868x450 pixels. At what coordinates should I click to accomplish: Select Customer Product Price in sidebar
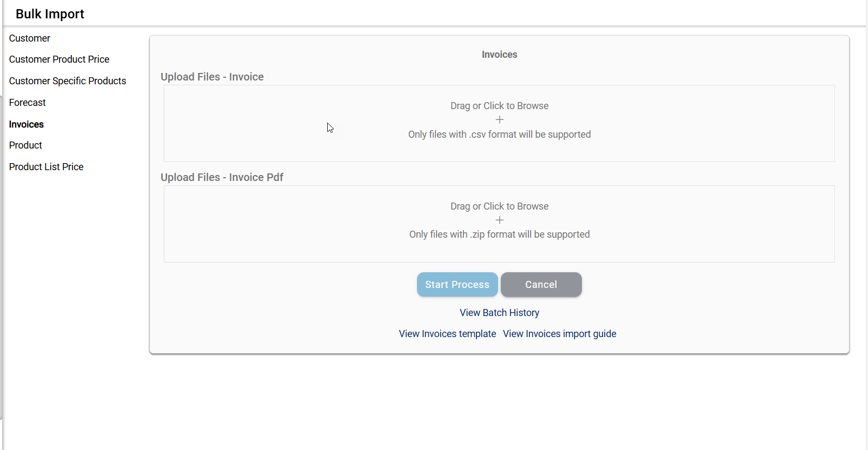click(59, 59)
